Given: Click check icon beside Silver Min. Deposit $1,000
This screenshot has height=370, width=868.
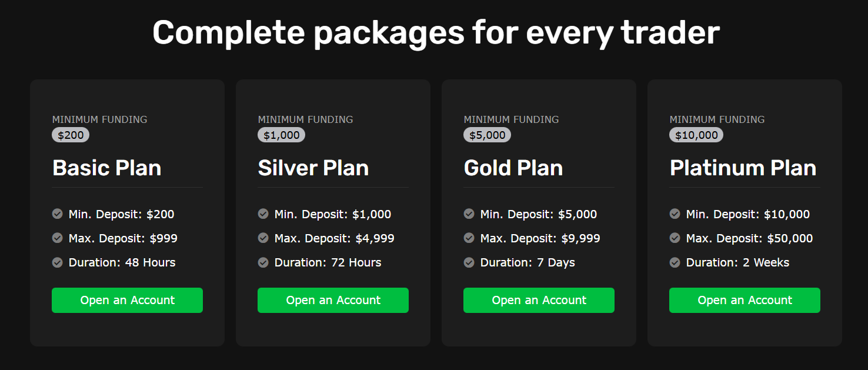Looking at the screenshot, I should 263,214.
